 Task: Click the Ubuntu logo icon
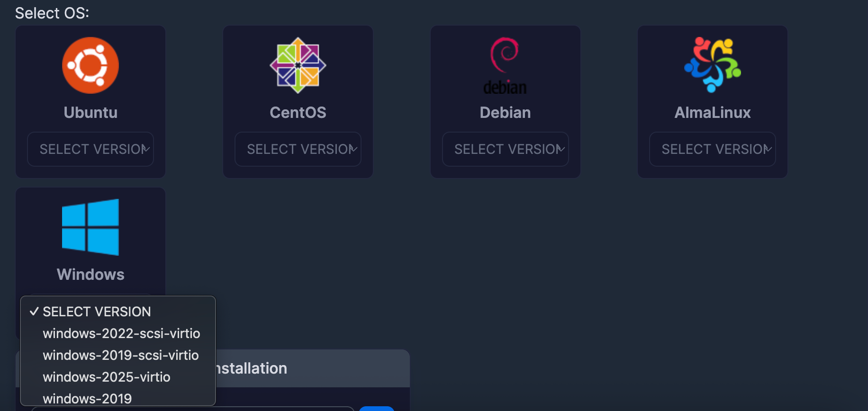[90, 65]
